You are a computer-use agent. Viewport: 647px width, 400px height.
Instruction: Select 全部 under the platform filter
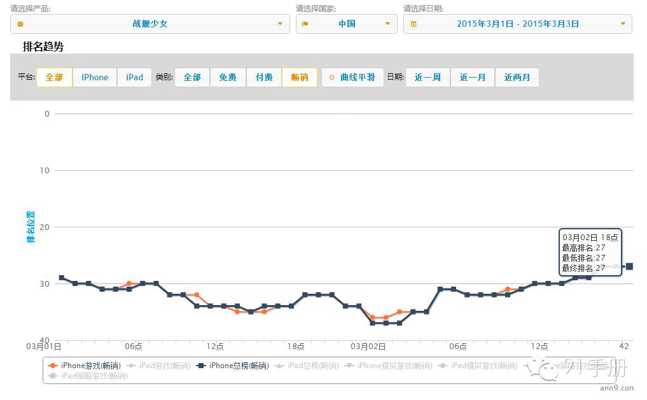tap(54, 77)
